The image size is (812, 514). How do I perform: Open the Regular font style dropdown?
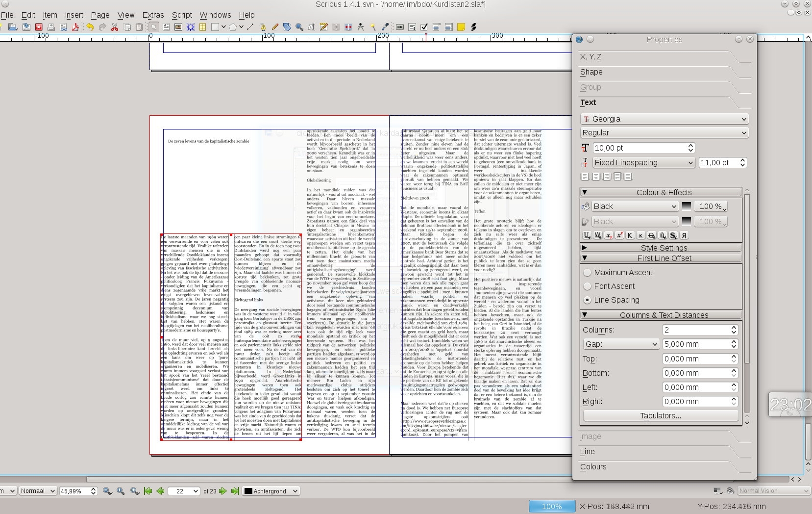664,132
